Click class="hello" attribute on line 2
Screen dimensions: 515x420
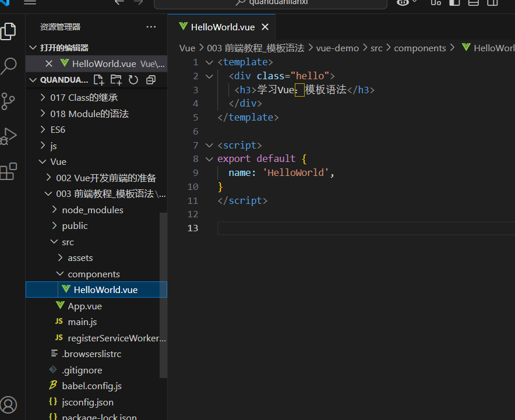[x=293, y=76]
